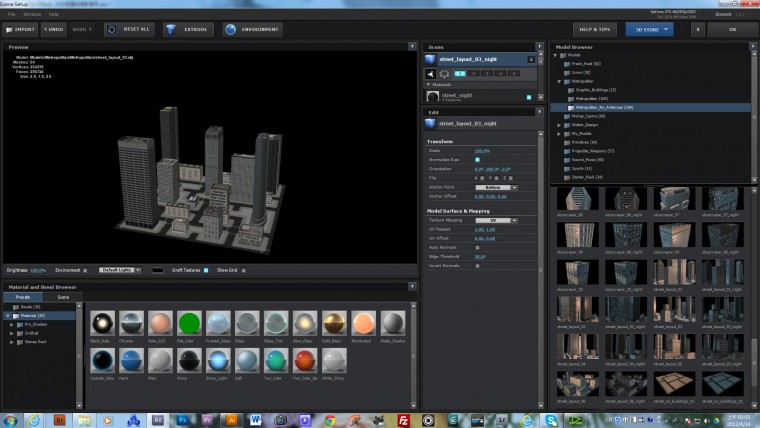This screenshot has height=428, width=760.
Task: Switch to the Scene tab in Material Browser
Action: 62,297
